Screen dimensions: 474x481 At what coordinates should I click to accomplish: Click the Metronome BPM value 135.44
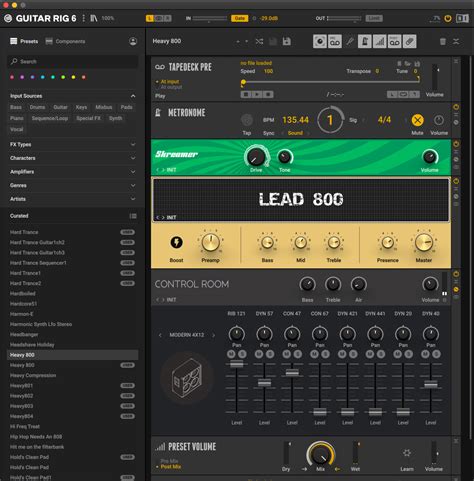[x=295, y=120]
